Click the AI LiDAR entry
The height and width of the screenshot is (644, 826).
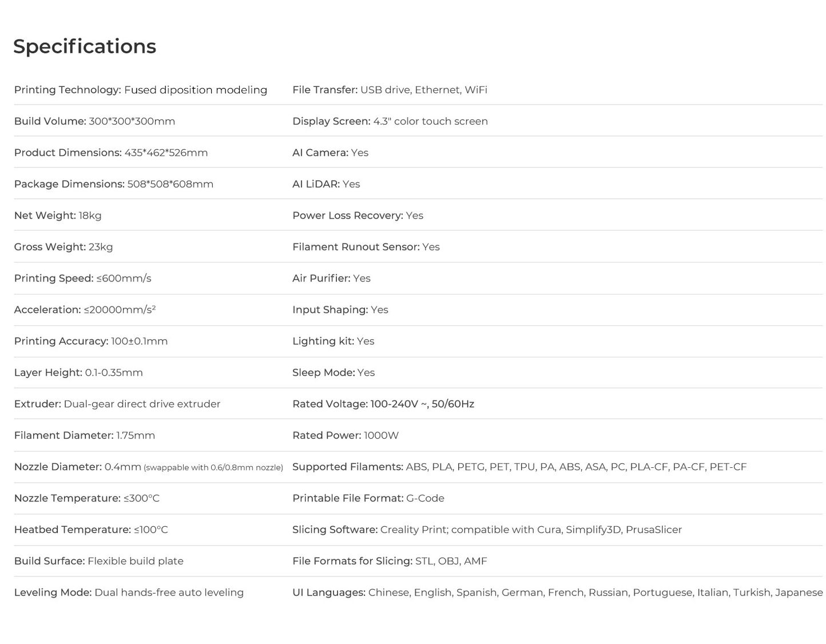[326, 184]
